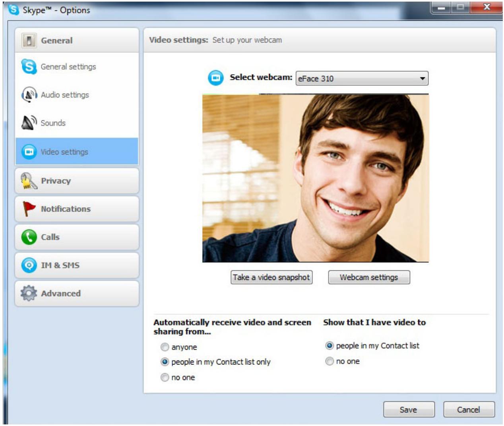Open Webcam settings
The image size is (504, 426).
point(369,277)
